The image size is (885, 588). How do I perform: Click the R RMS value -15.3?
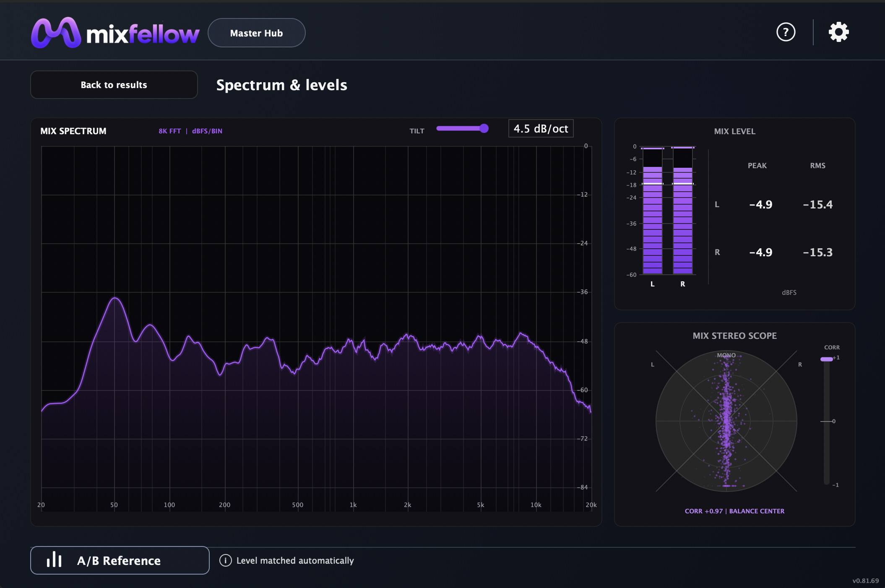(x=818, y=252)
